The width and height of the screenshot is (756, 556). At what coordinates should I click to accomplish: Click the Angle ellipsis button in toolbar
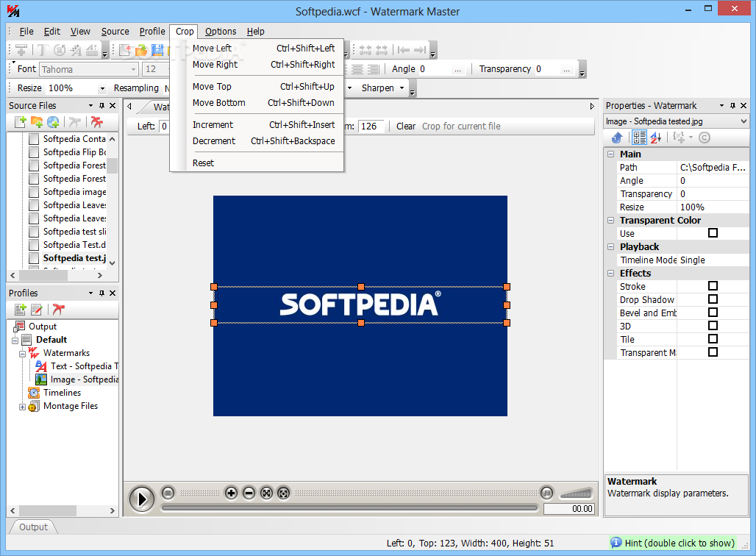click(457, 69)
